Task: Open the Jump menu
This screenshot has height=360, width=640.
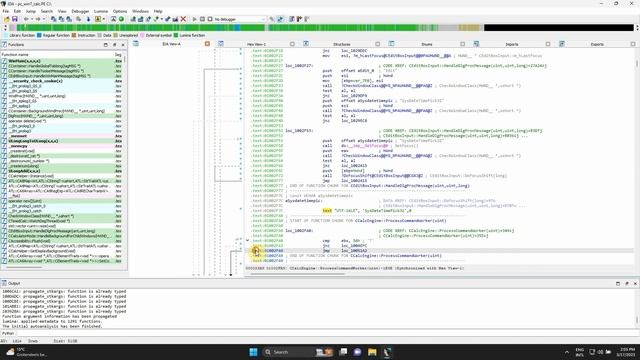Action: (x=31, y=11)
